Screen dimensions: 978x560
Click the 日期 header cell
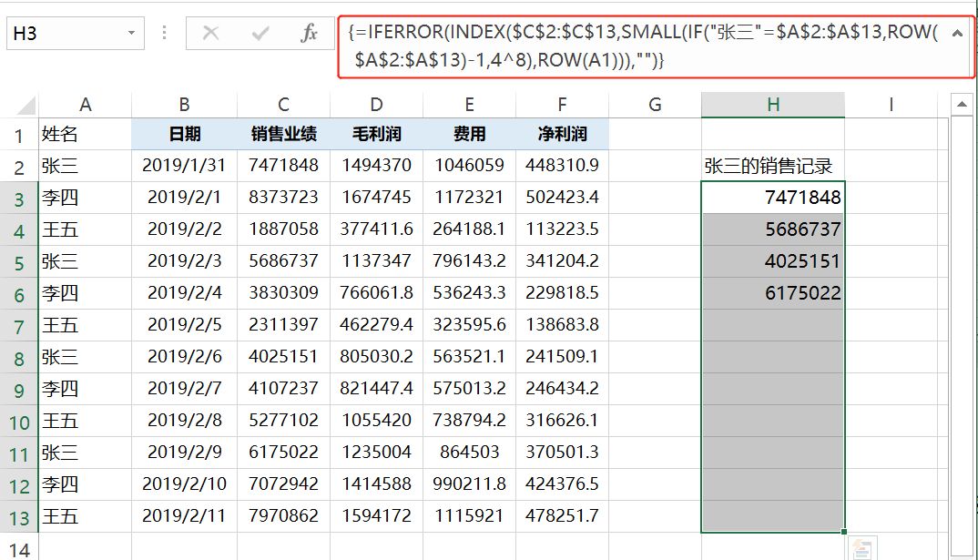click(x=184, y=134)
